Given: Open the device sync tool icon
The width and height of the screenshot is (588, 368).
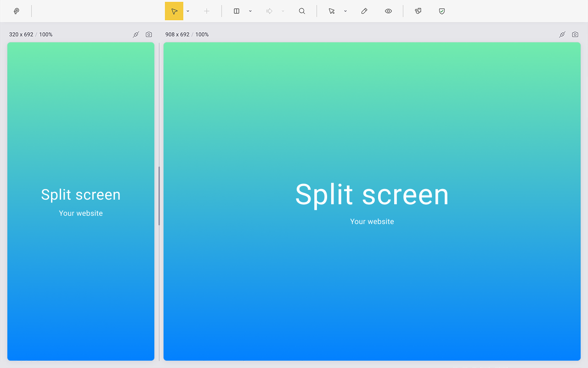Looking at the screenshot, I should 418,11.
